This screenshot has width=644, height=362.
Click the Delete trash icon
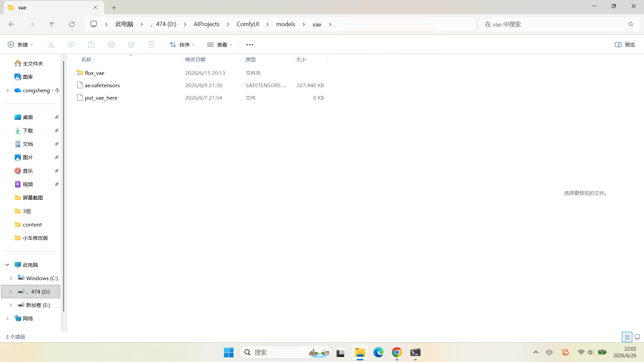152,45
